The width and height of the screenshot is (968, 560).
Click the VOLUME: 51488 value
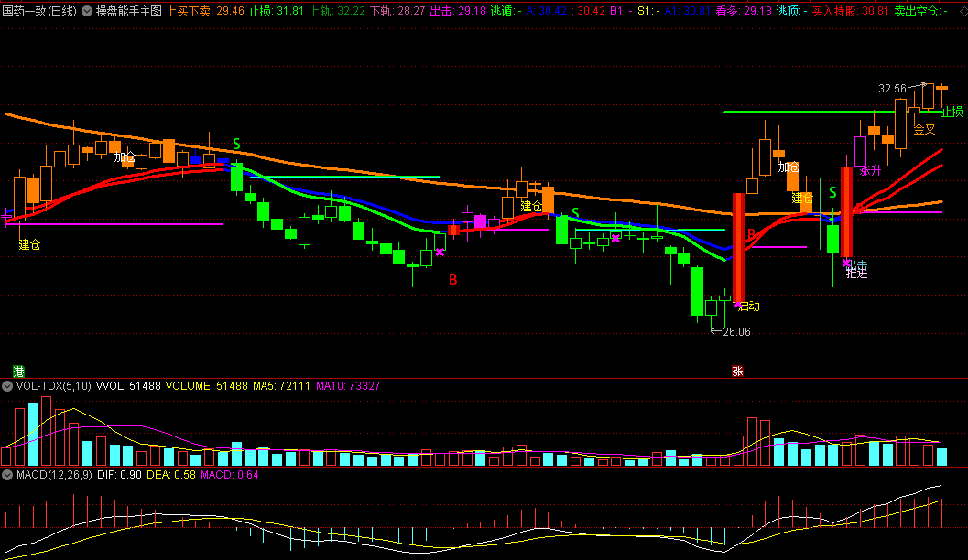pos(207,386)
